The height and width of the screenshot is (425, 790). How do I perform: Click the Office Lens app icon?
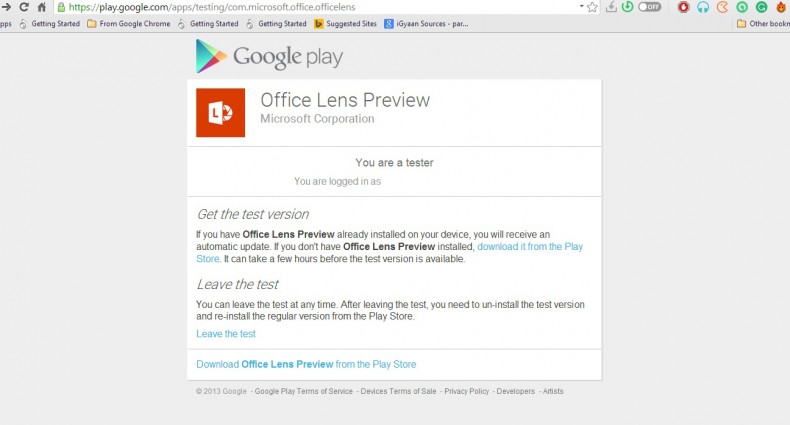coord(220,113)
